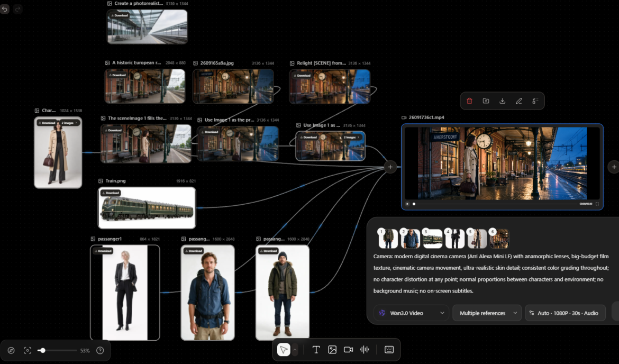619x364 pixels.
Task: Open the Multiple references dropdown
Action: click(x=487, y=313)
